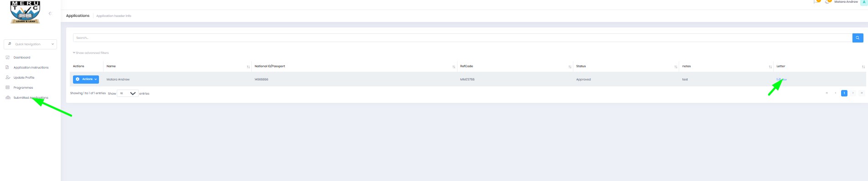Open the entries-per-page select showing 10

pos(128,93)
